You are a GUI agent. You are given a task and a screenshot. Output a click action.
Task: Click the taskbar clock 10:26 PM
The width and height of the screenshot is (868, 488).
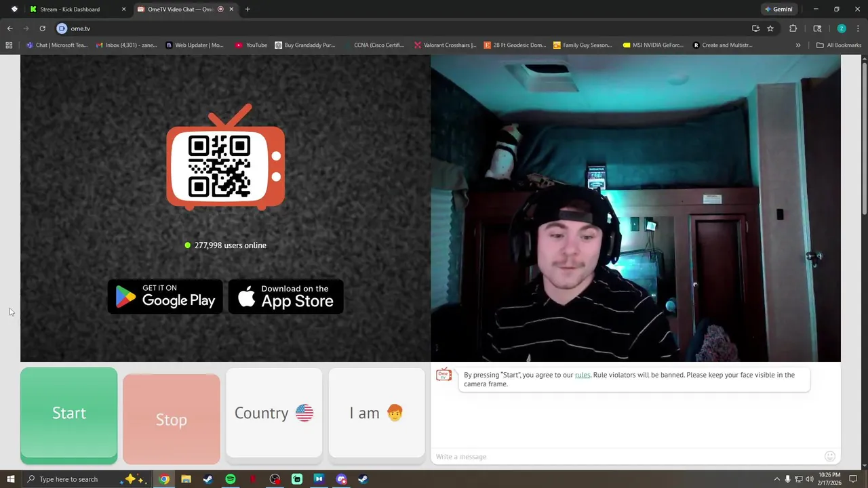point(830,479)
